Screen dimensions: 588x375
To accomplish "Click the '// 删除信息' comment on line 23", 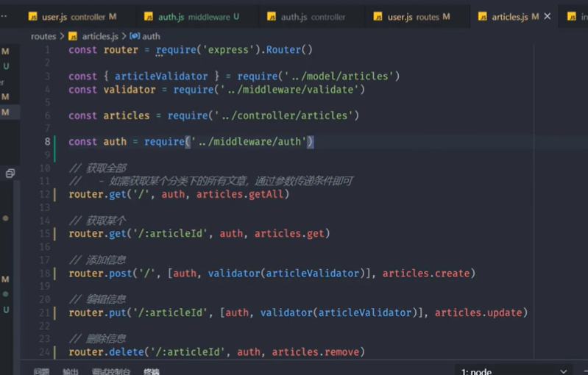I will (97, 339).
